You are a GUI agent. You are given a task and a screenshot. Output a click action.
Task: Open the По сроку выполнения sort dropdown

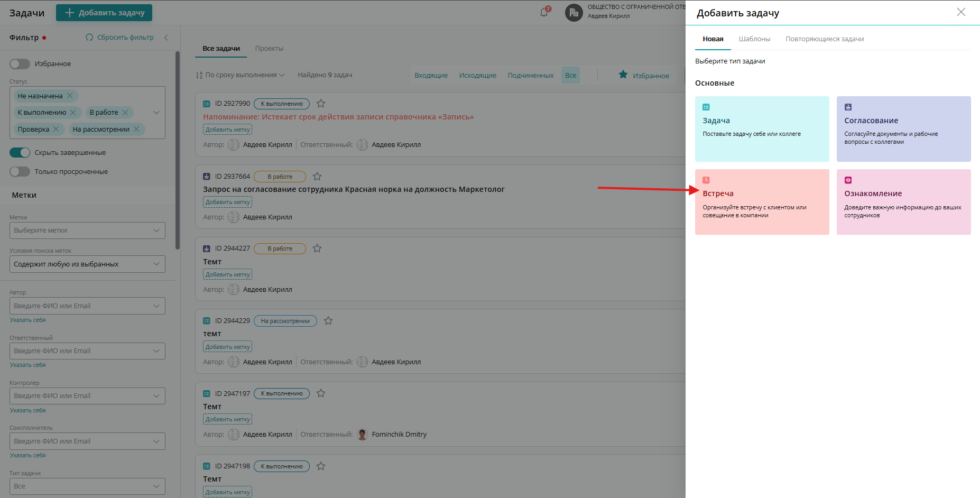click(x=245, y=75)
